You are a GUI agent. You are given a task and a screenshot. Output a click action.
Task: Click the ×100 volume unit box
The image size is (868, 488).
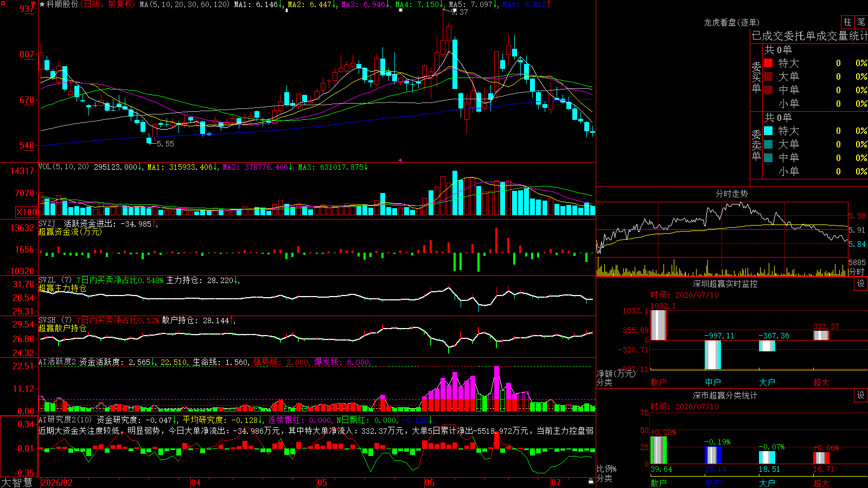[27, 212]
